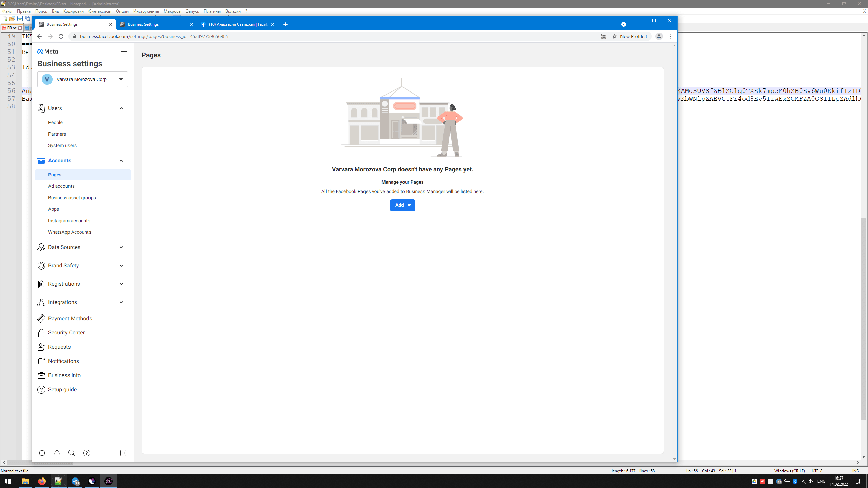This screenshot has height=488, width=868.
Task: Click the tab search dropdown circle icon
Action: pos(623,24)
